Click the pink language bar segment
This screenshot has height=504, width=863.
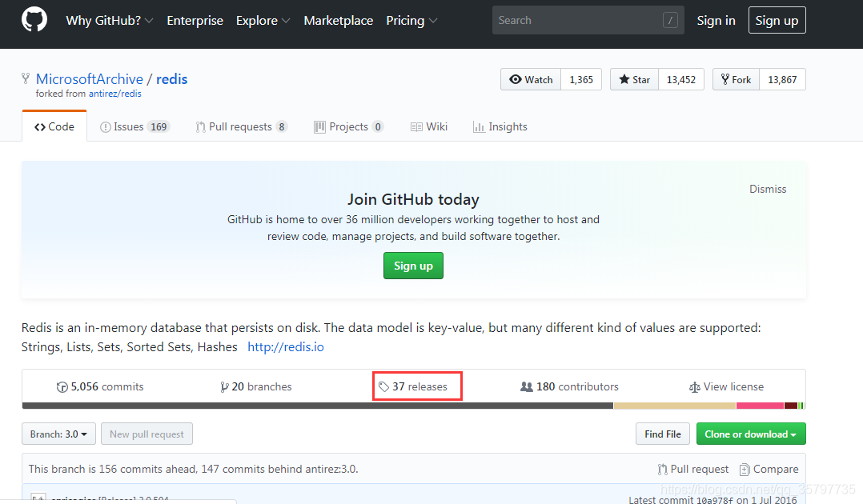pos(760,406)
